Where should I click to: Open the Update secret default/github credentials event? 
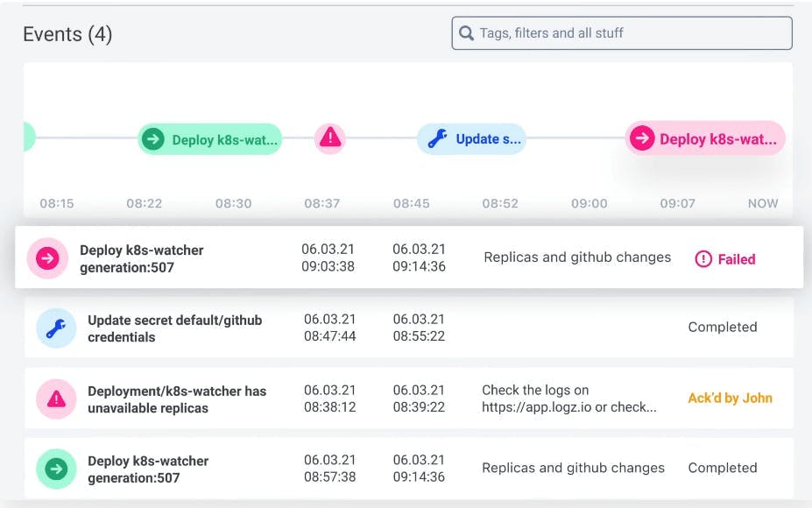(174, 328)
